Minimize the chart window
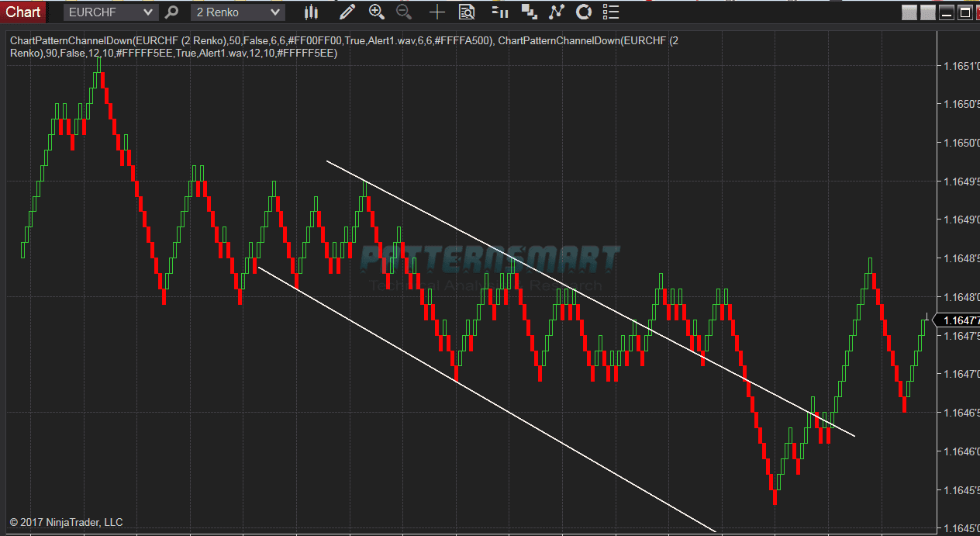This screenshot has width=980, height=536. click(x=946, y=12)
